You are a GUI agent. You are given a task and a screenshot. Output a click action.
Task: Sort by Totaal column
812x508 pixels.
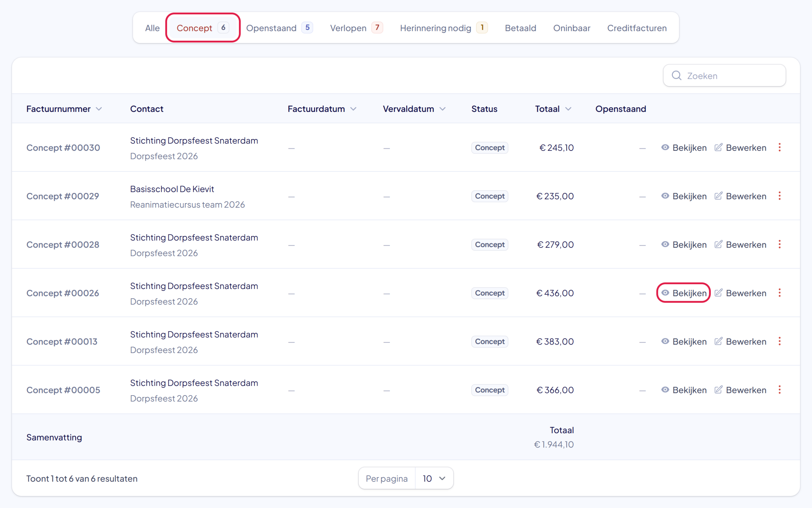[x=553, y=109]
